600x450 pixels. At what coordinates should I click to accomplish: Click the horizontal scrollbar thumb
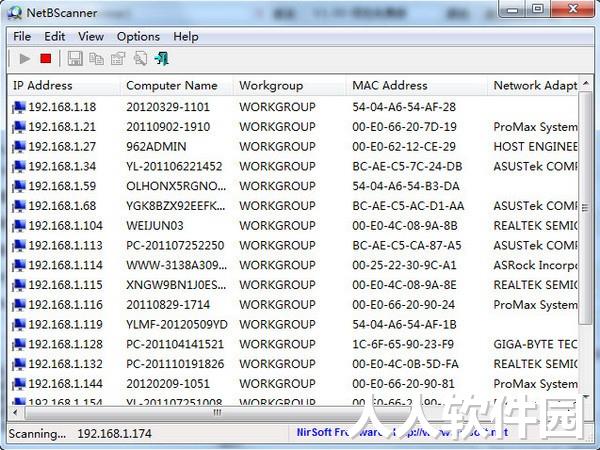pyautogui.click(x=216, y=412)
